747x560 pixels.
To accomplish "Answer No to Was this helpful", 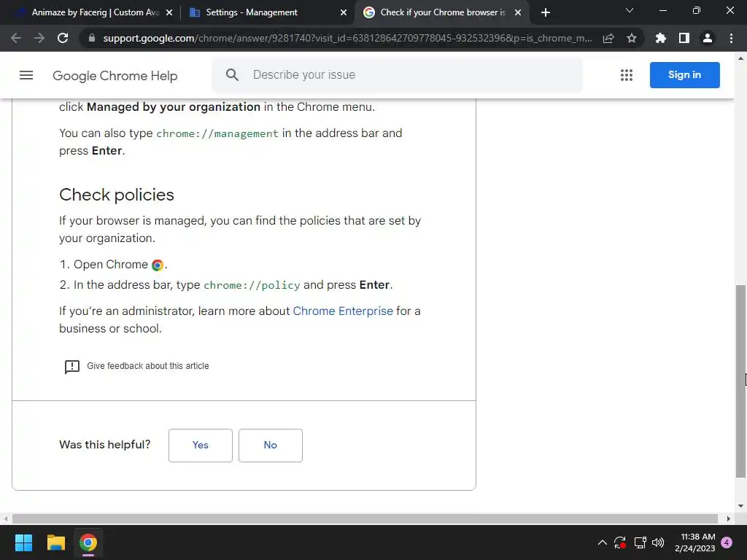I will [271, 446].
